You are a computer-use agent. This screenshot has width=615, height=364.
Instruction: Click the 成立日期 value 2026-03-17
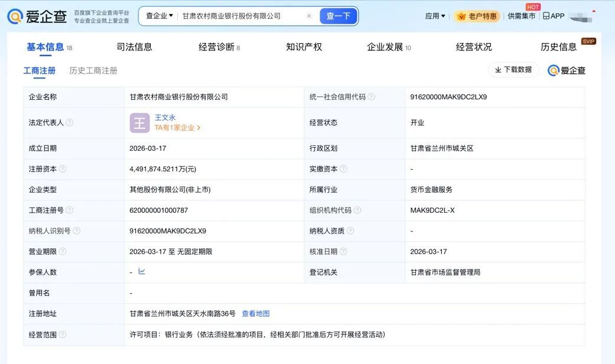pos(148,148)
